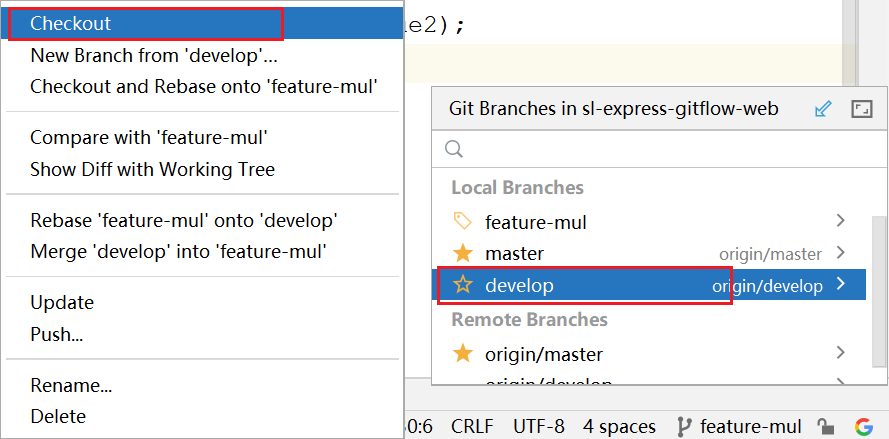Click the expand popup window icon

pyautogui.click(x=861, y=109)
